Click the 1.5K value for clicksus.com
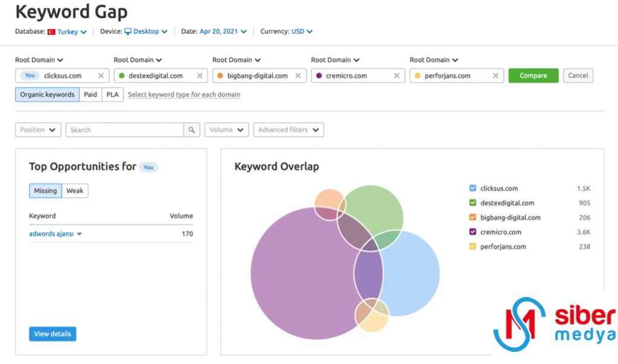 tap(584, 188)
